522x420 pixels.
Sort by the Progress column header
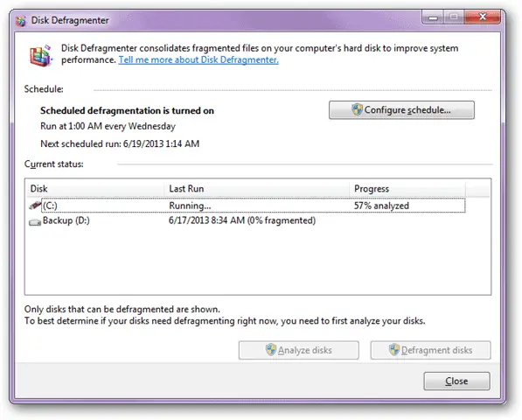407,189
